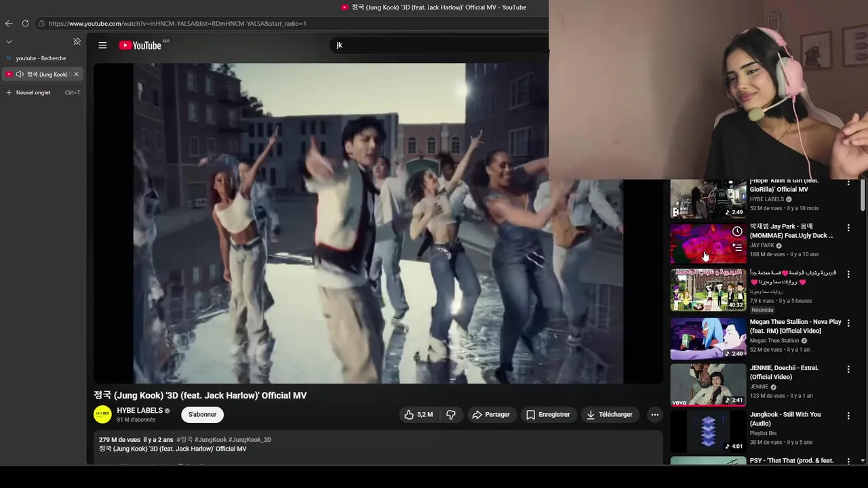
Task: Dislike the video with thumbs down
Action: (451, 414)
